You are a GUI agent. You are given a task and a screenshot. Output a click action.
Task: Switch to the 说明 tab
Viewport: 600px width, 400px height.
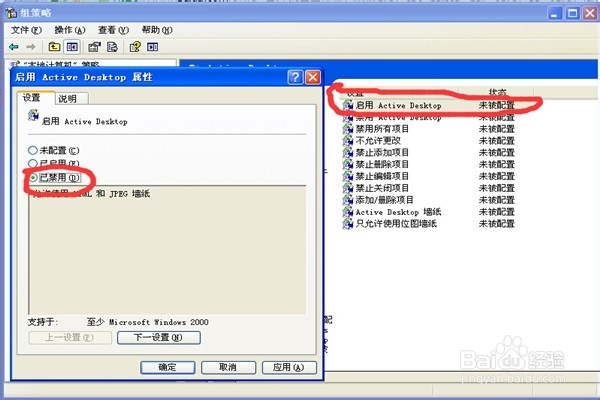coord(72,99)
